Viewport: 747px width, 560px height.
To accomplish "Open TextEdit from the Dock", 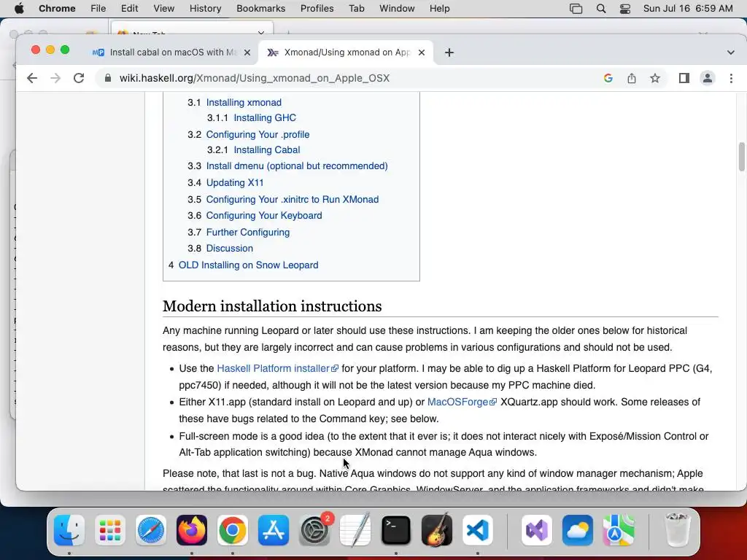I will (355, 530).
